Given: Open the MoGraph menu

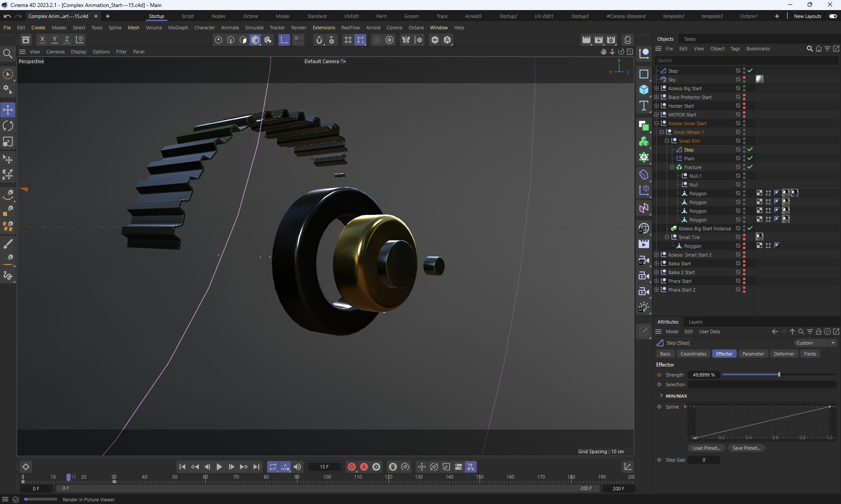Looking at the screenshot, I should tap(178, 28).
